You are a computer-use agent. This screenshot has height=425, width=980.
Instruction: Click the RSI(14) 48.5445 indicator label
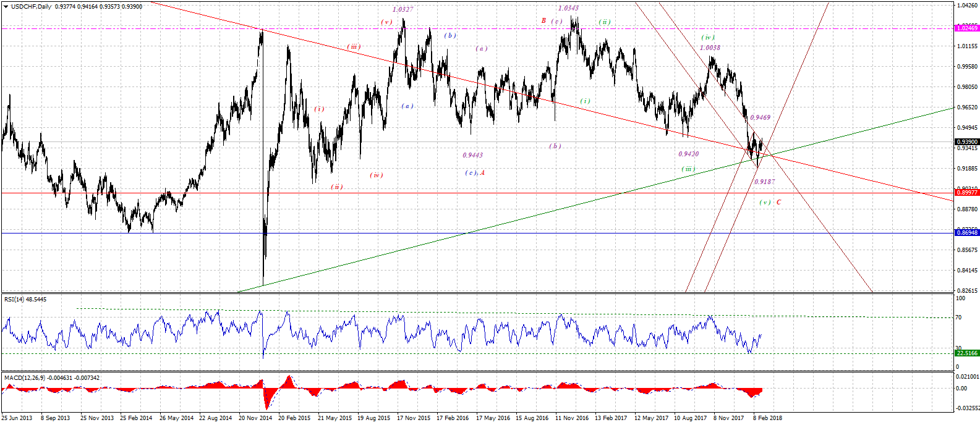click(25, 300)
